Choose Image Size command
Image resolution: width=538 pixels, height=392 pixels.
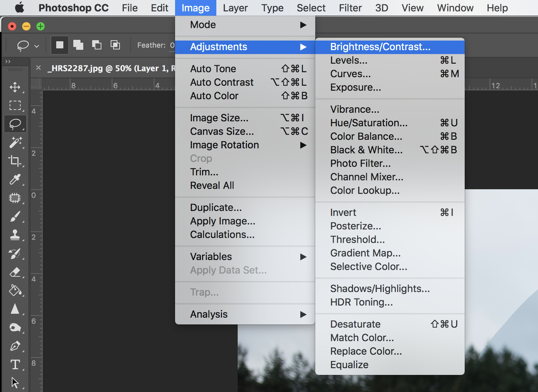(245, 118)
